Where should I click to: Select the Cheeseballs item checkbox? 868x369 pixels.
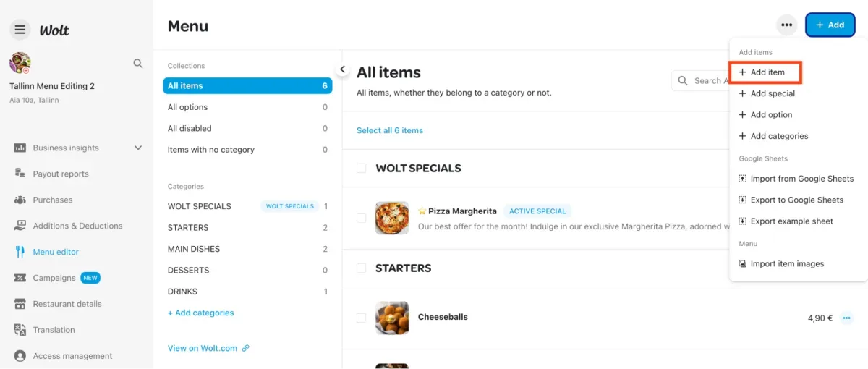361,318
